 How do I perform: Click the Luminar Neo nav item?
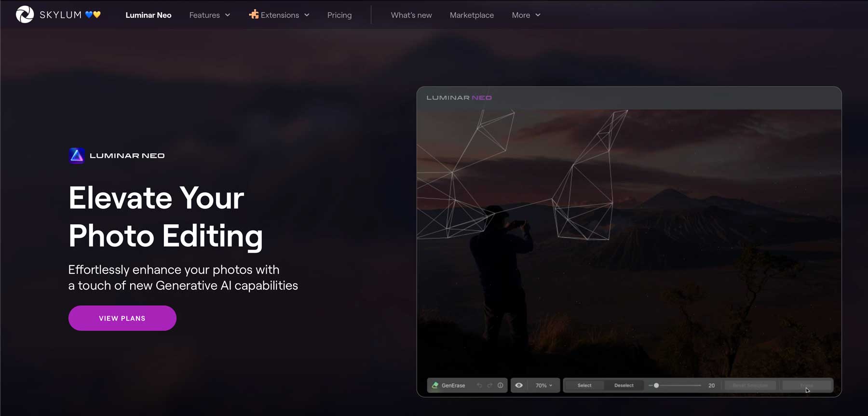click(x=148, y=15)
